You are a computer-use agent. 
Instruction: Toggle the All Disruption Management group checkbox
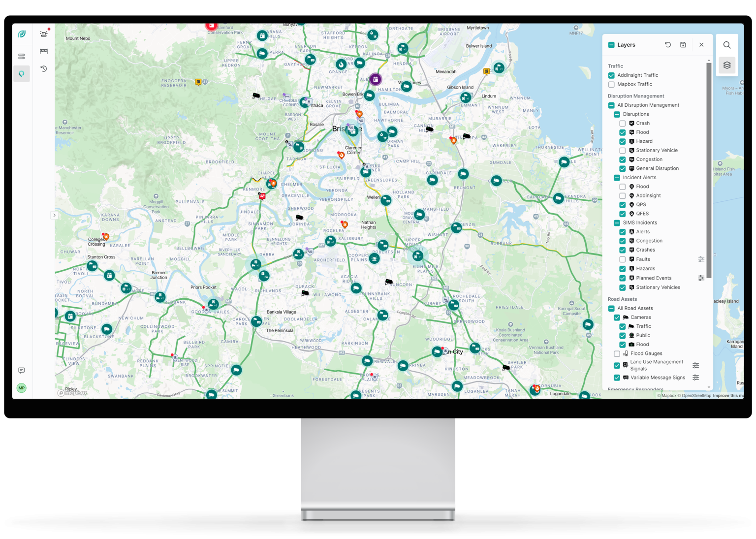click(611, 105)
